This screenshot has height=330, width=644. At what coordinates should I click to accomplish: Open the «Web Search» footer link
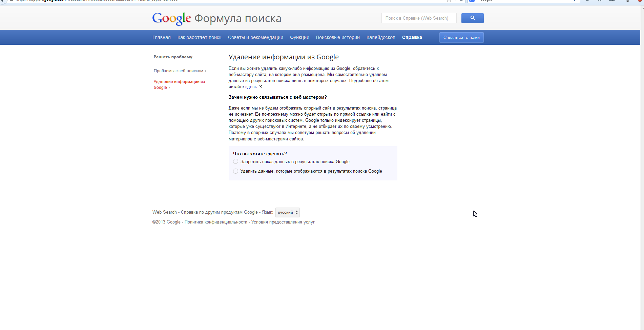pyautogui.click(x=165, y=212)
